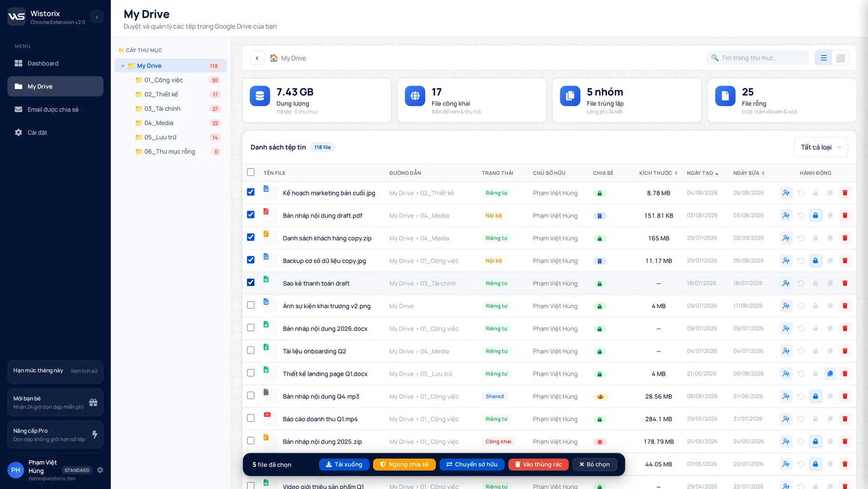This screenshot has height=489, width=868.
Task: Click lock icon for Bản nháp nội dung Q4.mp3
Action: (815, 396)
